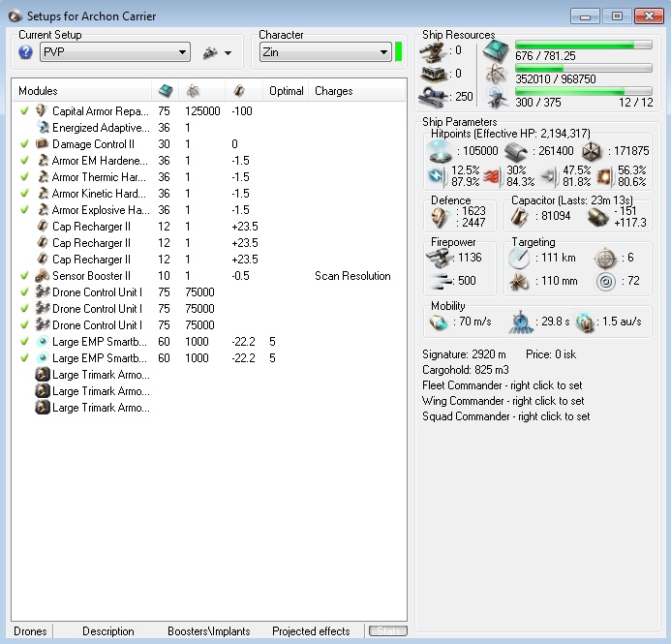Select the third Drone Control Unit I row
The width and height of the screenshot is (671, 644).
[210, 325]
